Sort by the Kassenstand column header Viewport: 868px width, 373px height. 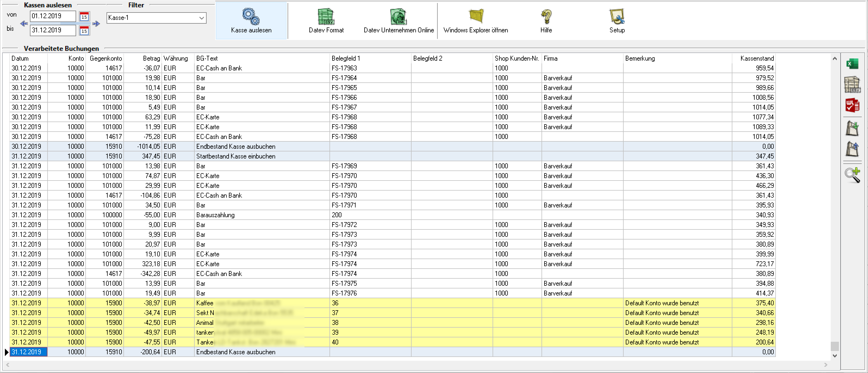click(757, 58)
